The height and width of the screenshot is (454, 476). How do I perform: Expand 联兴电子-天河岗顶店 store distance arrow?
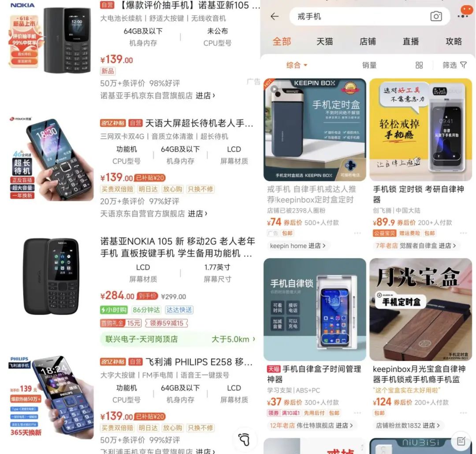pos(254,339)
